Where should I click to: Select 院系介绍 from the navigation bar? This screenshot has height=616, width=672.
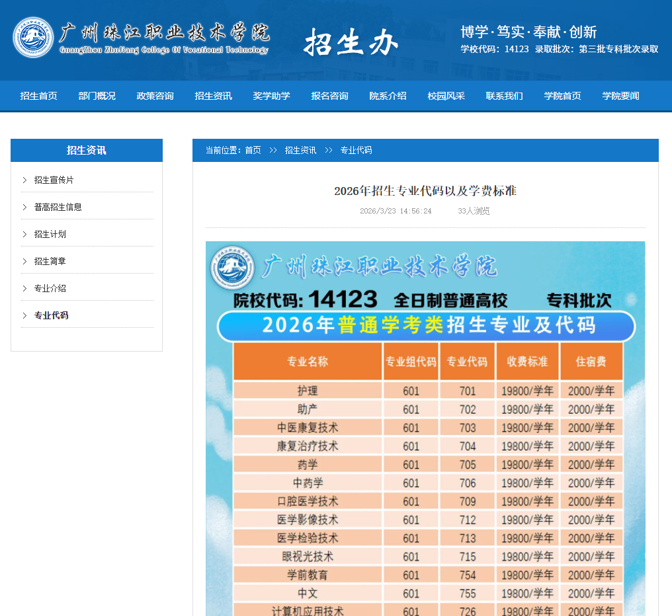388,96
